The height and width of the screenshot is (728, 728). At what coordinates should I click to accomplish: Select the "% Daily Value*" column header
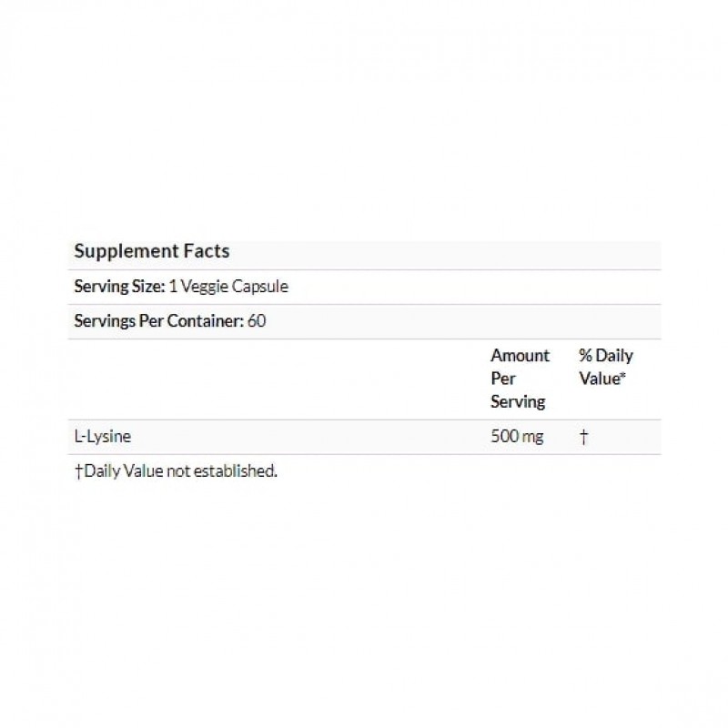coord(605,367)
